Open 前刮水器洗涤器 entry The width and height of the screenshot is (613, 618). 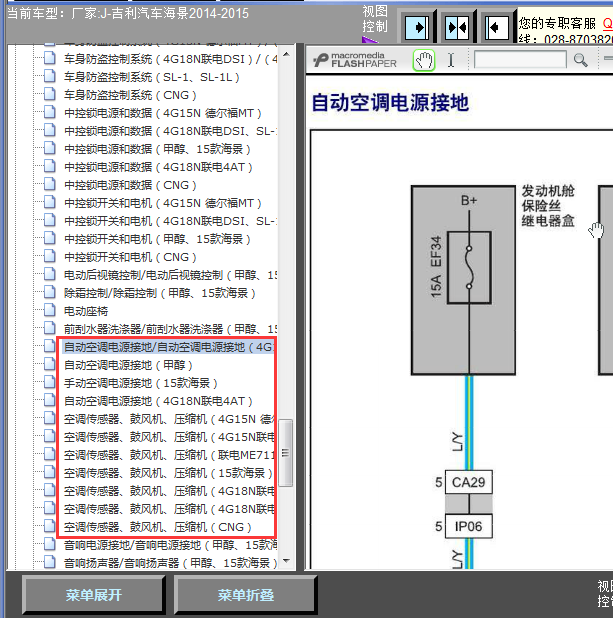coord(170,329)
